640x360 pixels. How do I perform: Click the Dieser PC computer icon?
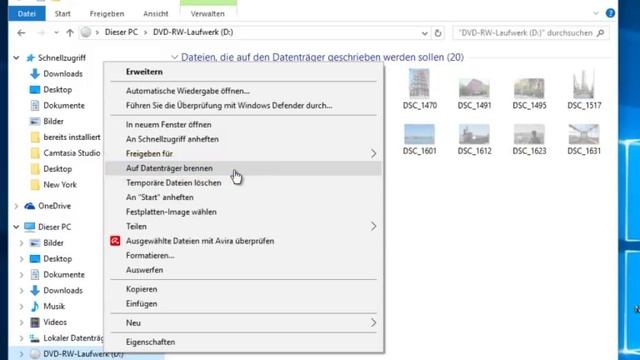(x=29, y=227)
